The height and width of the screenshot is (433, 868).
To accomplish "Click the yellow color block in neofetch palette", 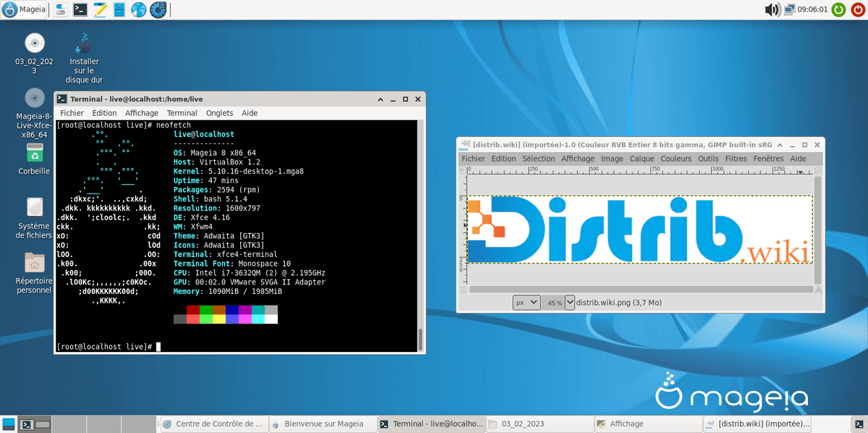I will [219, 319].
